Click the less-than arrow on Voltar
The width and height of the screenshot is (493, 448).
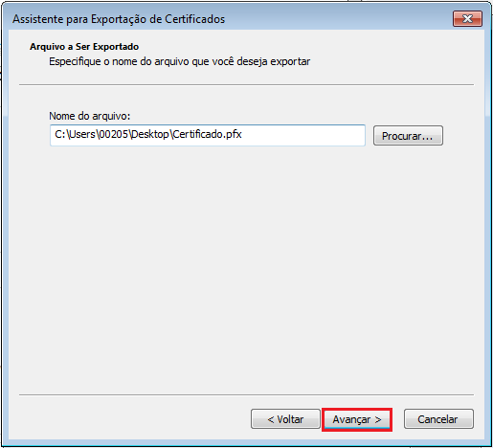click(x=271, y=419)
